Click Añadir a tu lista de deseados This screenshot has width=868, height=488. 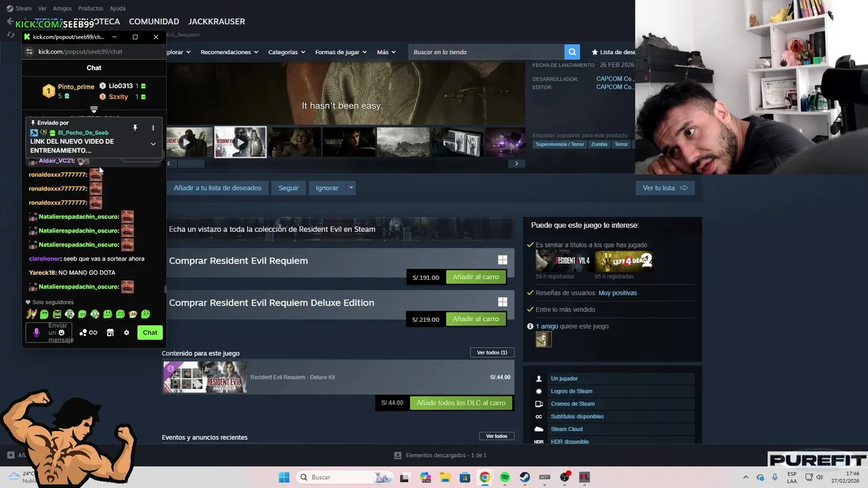point(218,188)
